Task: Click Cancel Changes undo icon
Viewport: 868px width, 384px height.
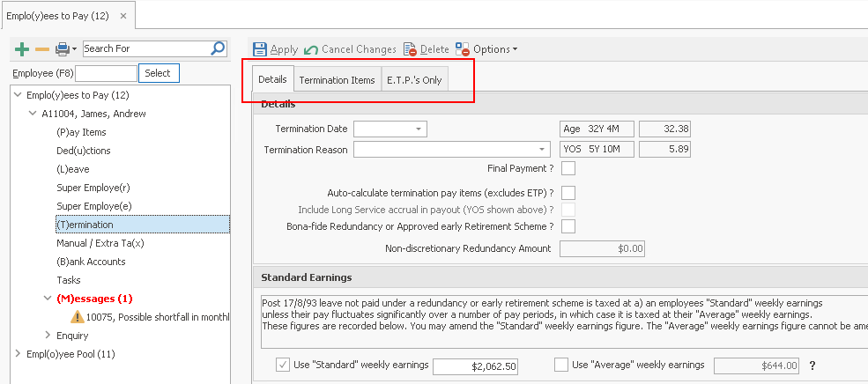Action: pyautogui.click(x=311, y=49)
